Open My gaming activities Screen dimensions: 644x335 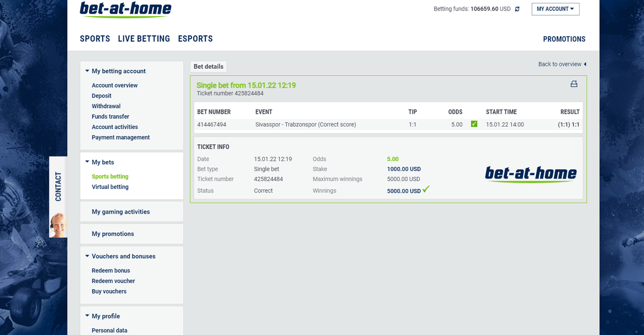tap(121, 212)
